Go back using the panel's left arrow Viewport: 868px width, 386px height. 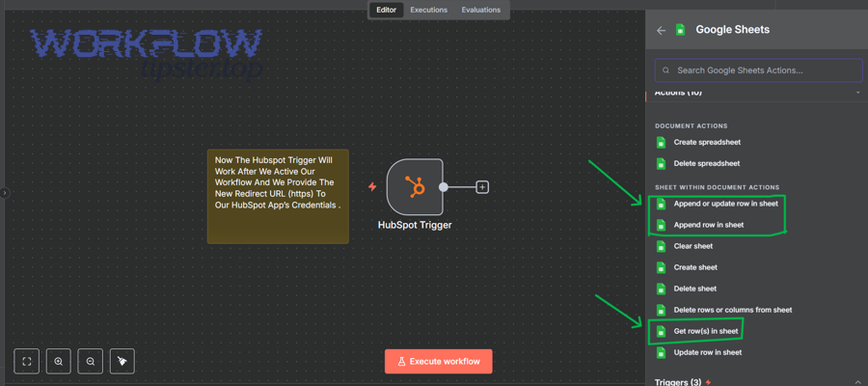point(661,31)
